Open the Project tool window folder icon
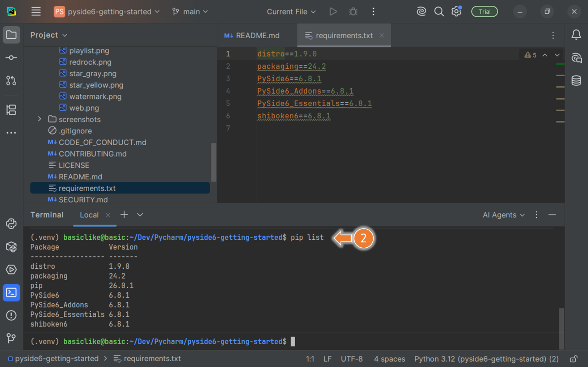588x367 pixels. click(x=11, y=35)
